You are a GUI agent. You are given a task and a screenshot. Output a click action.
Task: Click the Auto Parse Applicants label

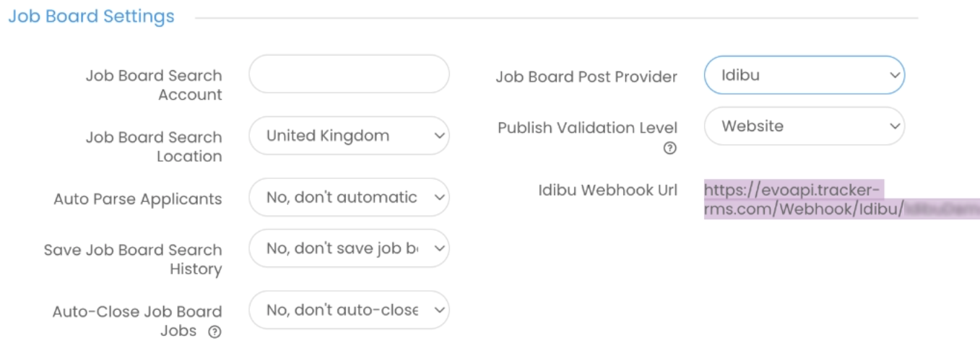[138, 199]
